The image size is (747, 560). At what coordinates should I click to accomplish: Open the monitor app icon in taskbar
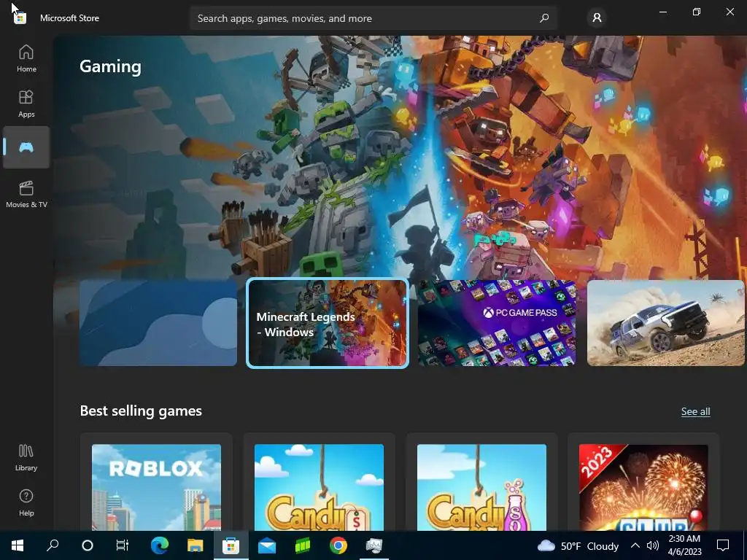[x=374, y=545]
